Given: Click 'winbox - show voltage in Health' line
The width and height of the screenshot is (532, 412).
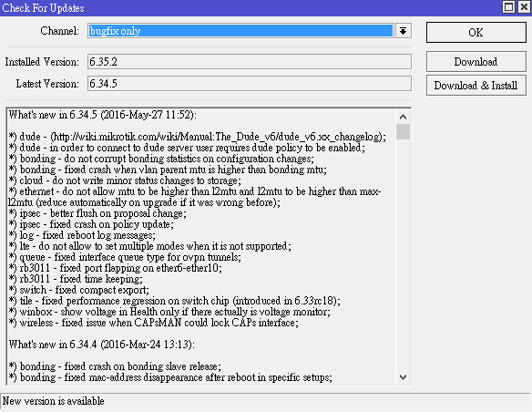Looking at the screenshot, I should point(169,312).
